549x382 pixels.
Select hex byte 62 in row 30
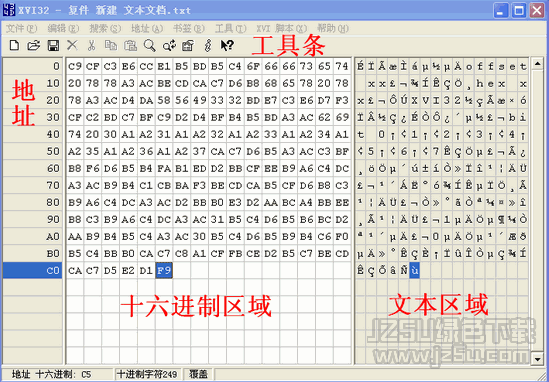tap(325, 117)
